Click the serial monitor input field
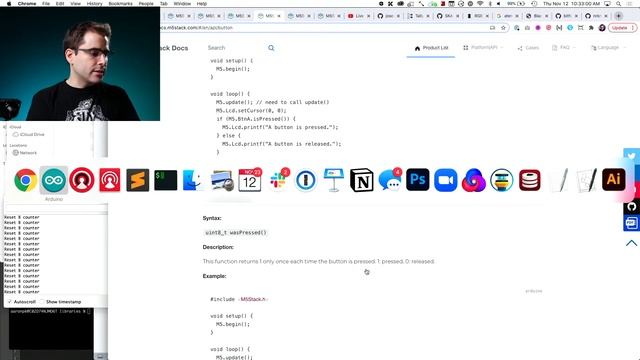This screenshot has height=360, width=640. point(56,208)
